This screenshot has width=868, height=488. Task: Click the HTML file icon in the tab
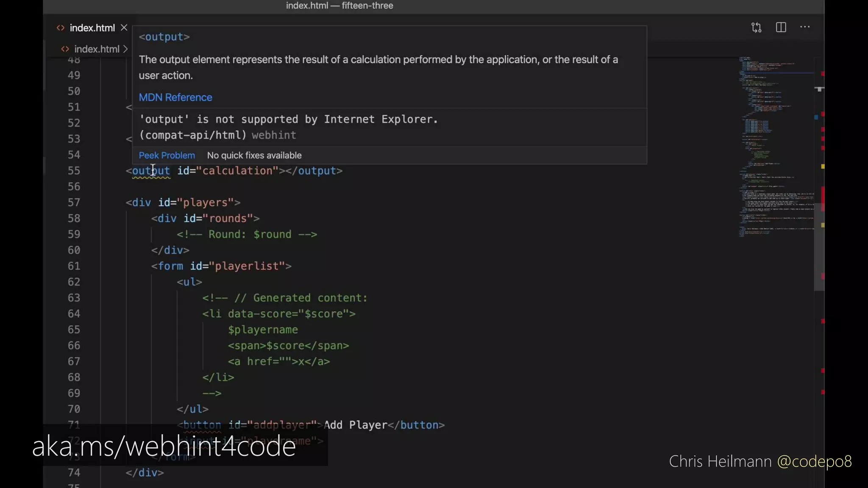[x=61, y=28]
